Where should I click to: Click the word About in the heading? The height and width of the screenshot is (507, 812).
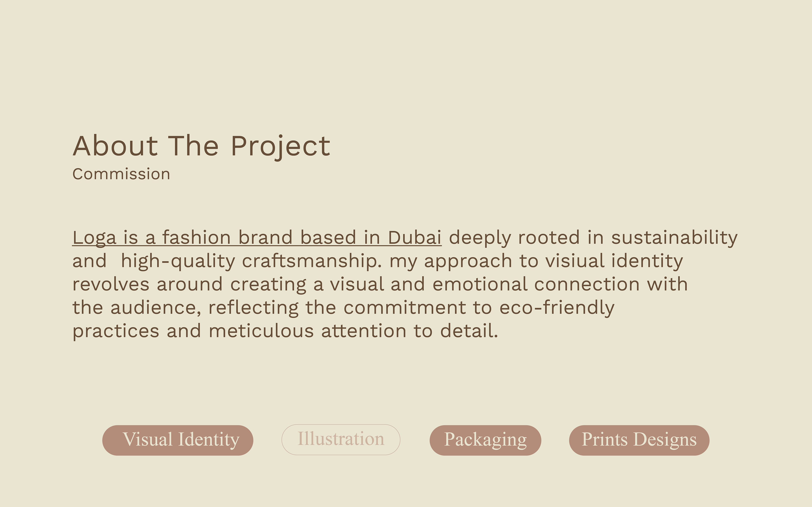[x=115, y=146]
